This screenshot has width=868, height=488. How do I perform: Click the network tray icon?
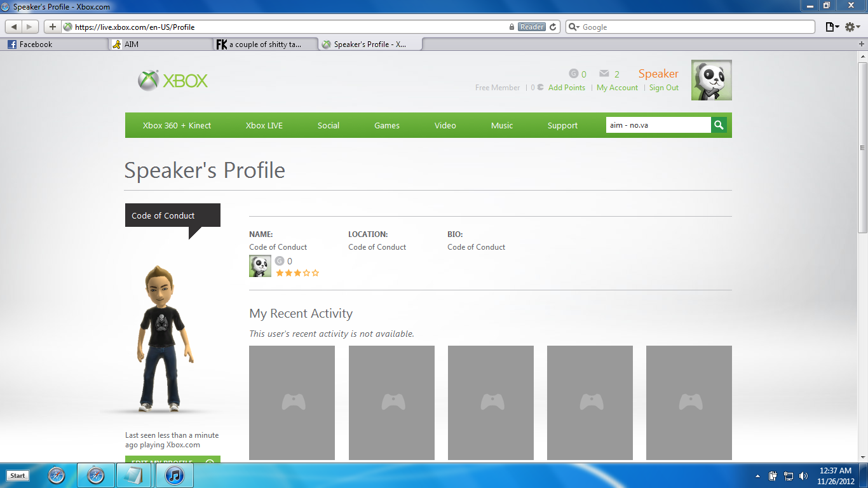point(789,476)
